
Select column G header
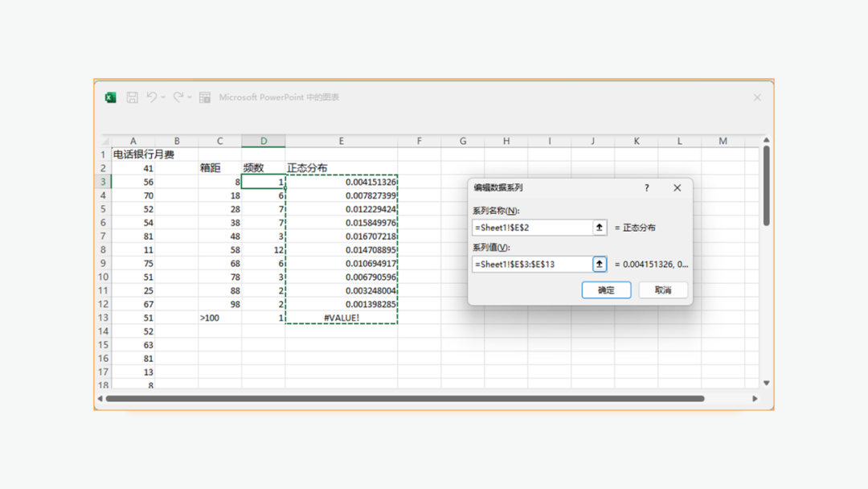[x=463, y=142]
